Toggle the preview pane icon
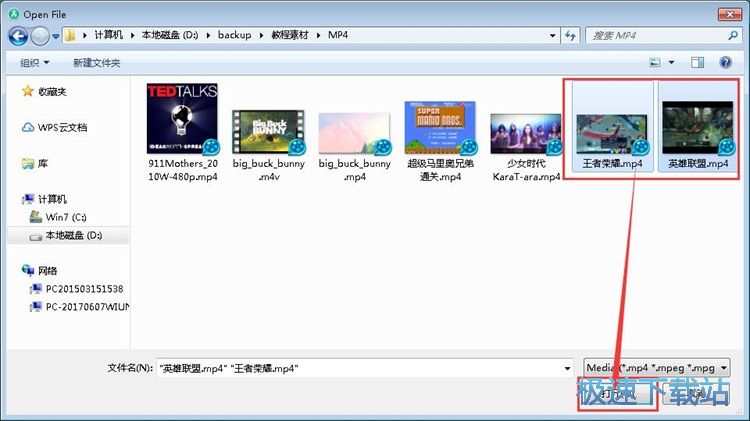 pos(697,62)
